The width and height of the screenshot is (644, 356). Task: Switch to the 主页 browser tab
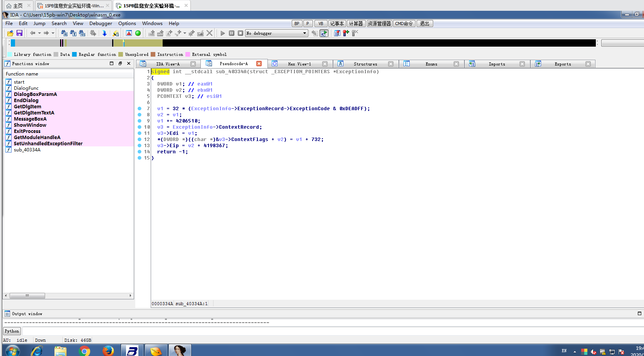pos(18,6)
